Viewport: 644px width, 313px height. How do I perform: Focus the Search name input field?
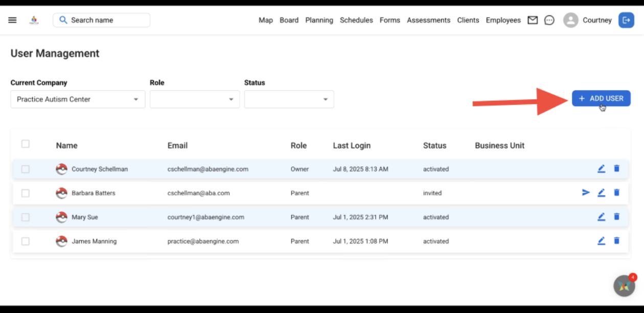click(x=107, y=20)
